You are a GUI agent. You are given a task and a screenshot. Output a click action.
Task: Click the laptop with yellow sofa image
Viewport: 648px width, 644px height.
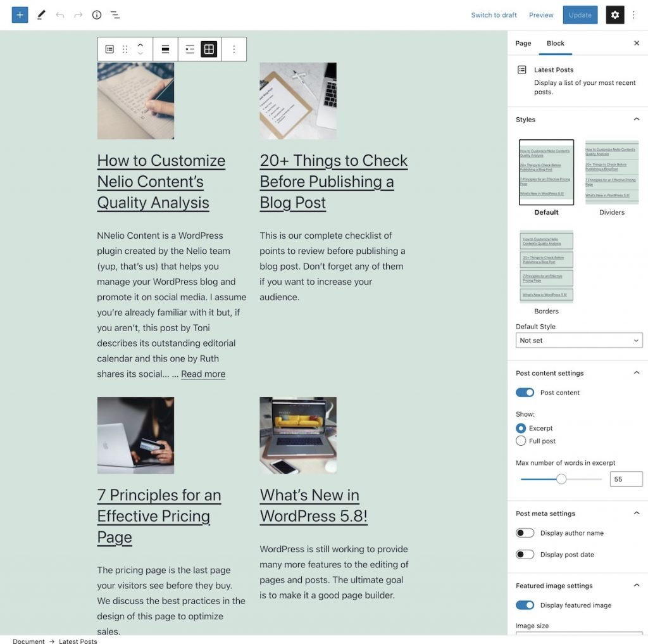pyautogui.click(x=298, y=436)
